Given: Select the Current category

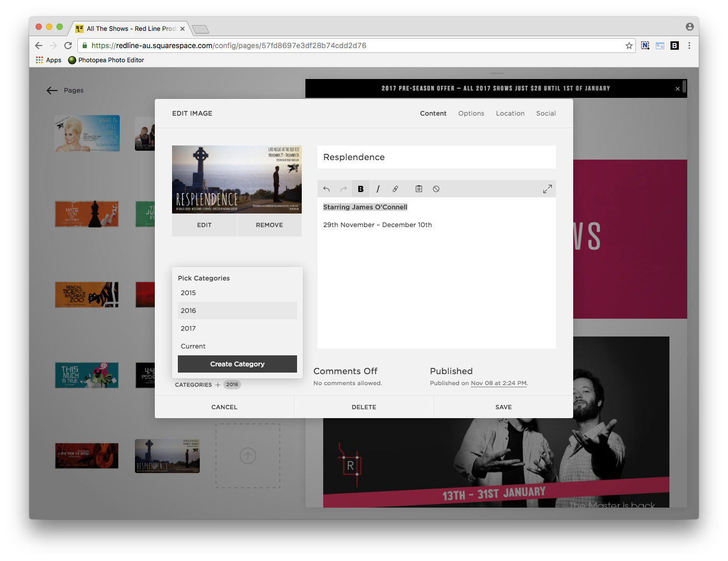Looking at the screenshot, I should [237, 346].
